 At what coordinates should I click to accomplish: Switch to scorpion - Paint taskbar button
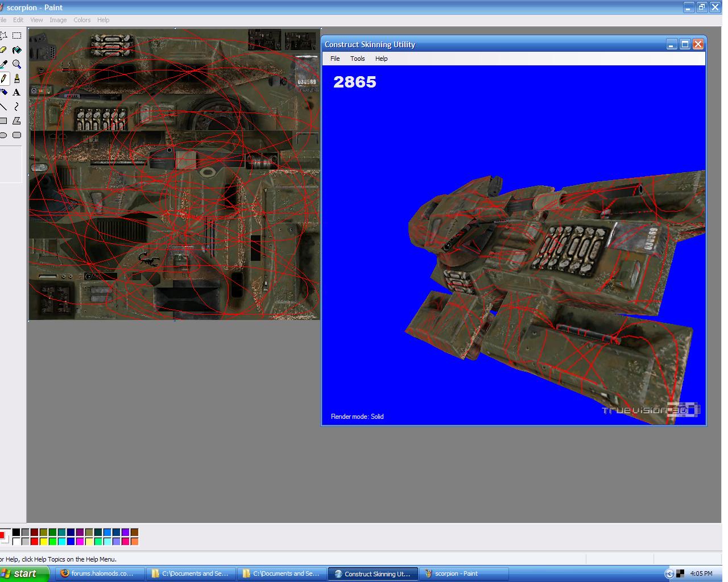[464, 573]
